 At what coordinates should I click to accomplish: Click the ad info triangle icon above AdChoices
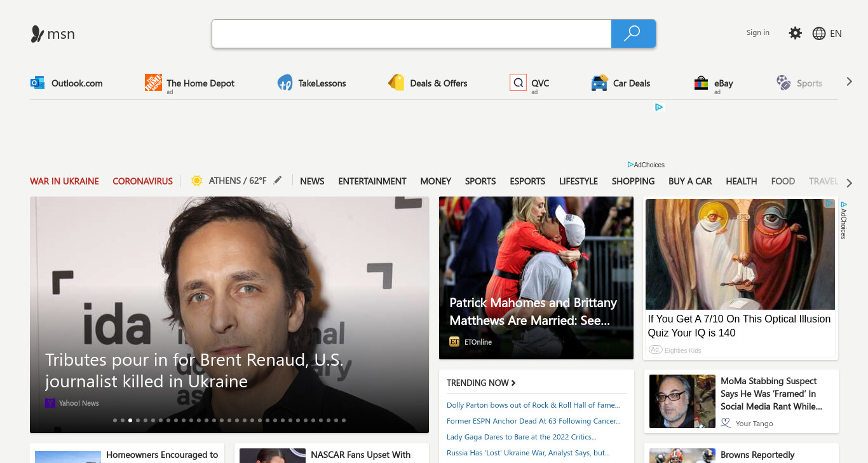pos(659,107)
